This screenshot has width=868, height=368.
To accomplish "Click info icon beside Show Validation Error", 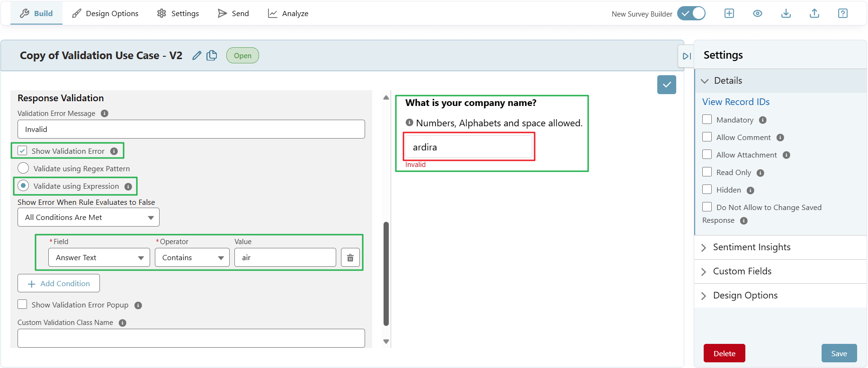I will (x=114, y=151).
